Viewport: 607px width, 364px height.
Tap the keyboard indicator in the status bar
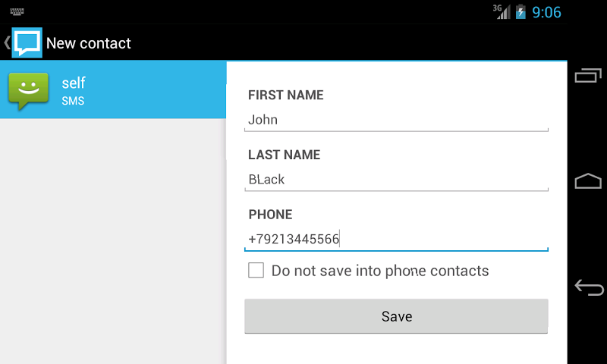pos(17,12)
